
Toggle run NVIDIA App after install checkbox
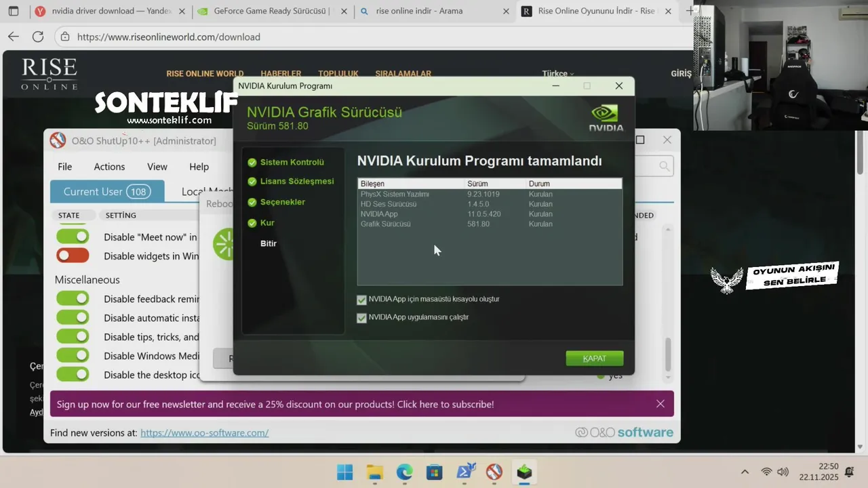coord(361,318)
